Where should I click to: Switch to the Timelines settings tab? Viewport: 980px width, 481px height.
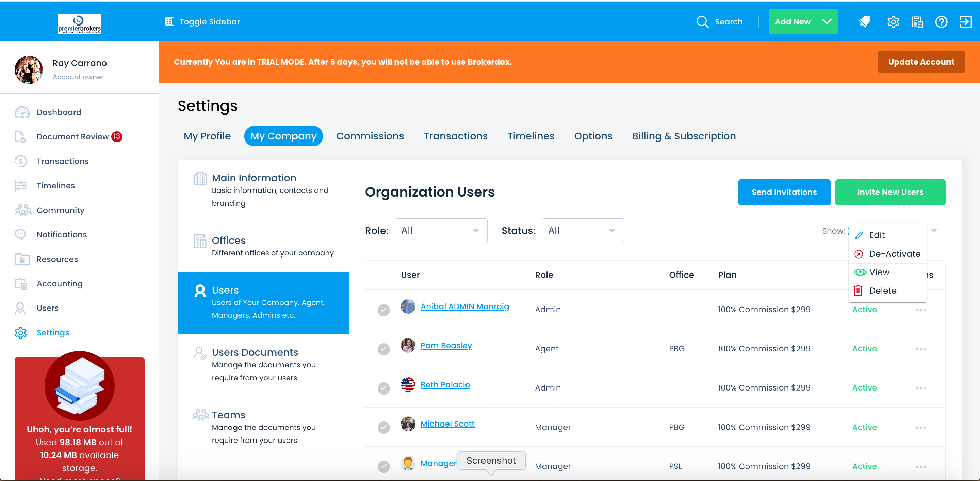pyautogui.click(x=531, y=136)
